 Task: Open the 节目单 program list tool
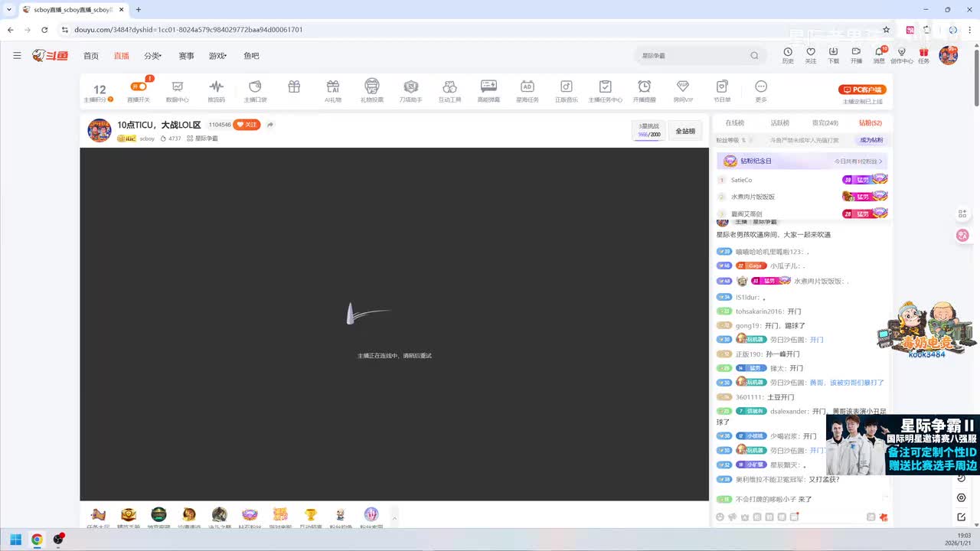click(x=722, y=91)
